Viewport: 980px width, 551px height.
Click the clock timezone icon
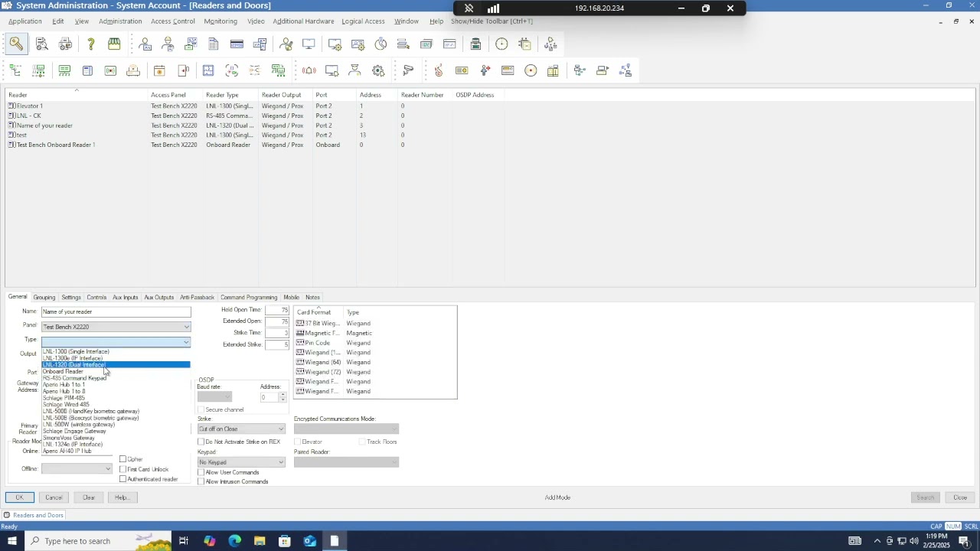[501, 44]
